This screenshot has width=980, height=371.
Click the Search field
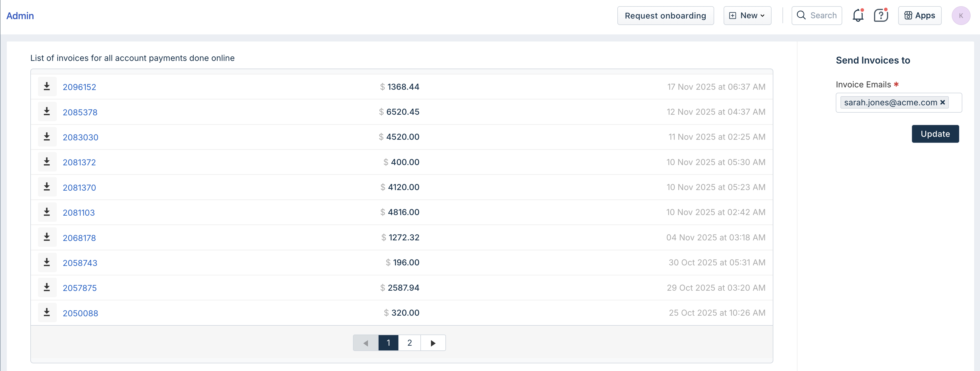(x=817, y=16)
